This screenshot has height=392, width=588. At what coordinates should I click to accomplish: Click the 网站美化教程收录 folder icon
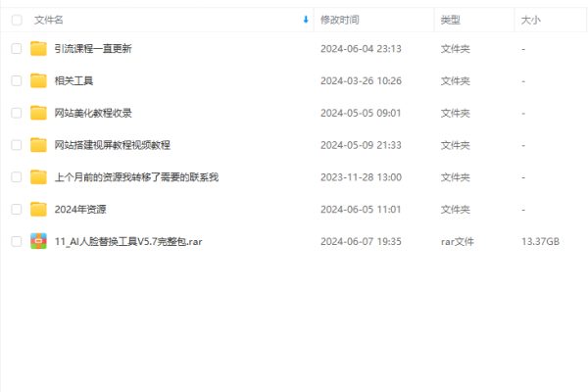[38, 113]
